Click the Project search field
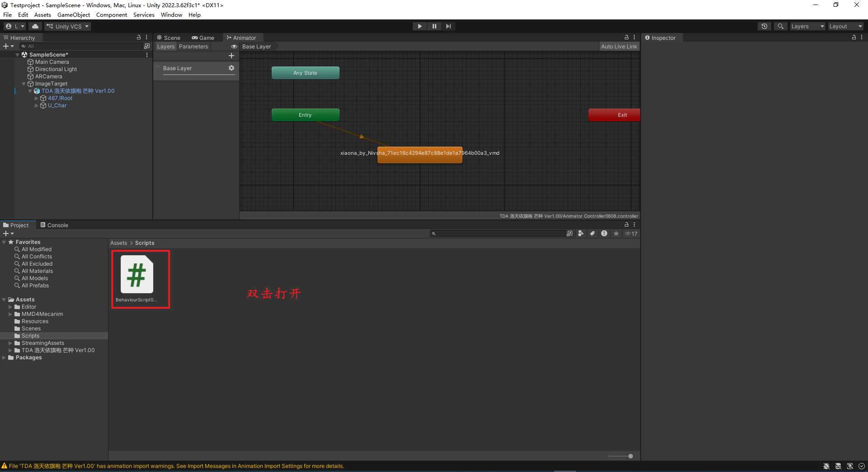 point(498,234)
